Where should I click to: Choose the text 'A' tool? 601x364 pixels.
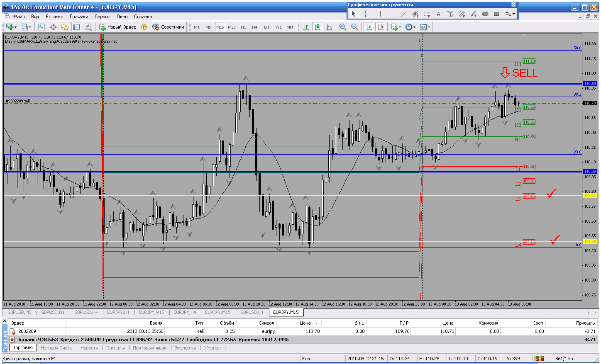coord(438,14)
